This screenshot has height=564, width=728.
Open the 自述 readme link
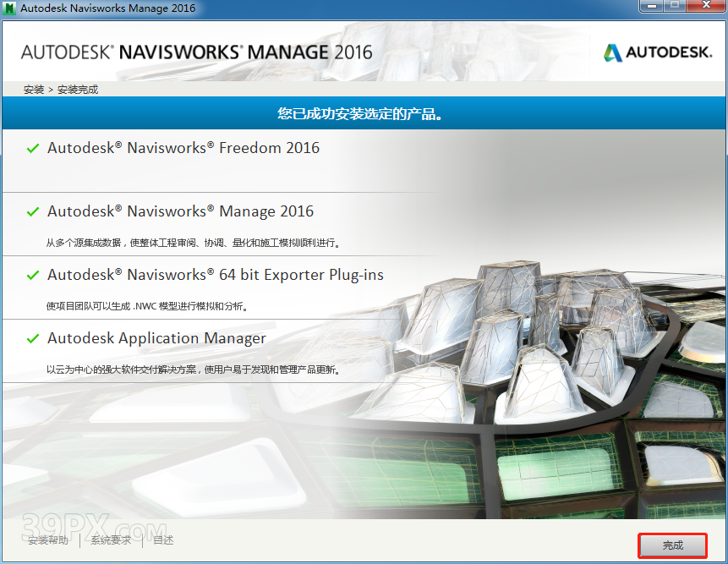click(163, 540)
